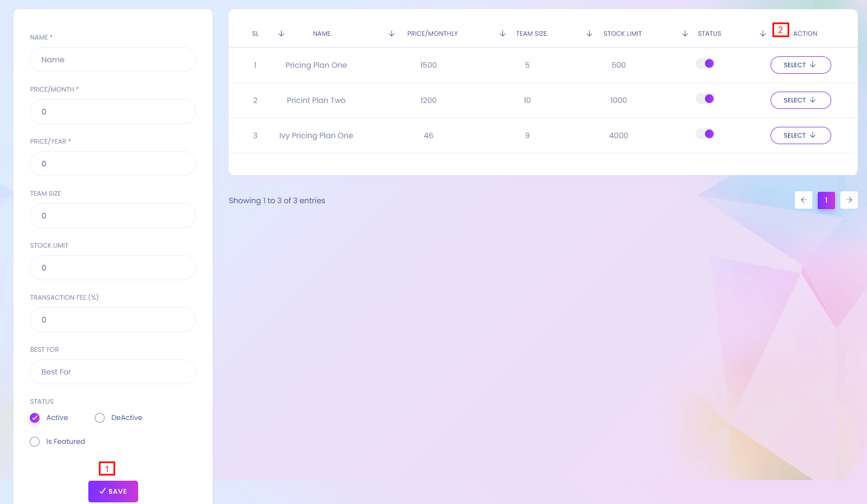Click sort arrow beside Price/Monthly header

tap(392, 34)
